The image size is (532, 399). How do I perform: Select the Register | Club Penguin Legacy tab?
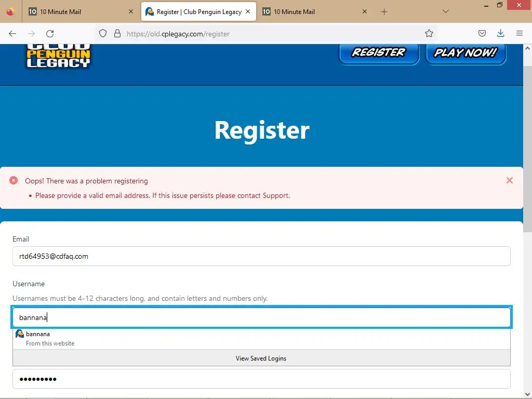coord(198,11)
